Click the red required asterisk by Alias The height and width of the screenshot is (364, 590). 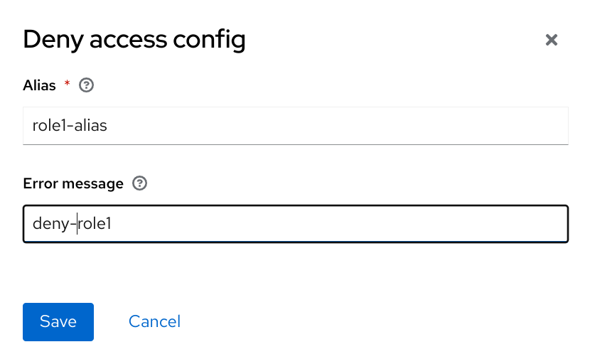point(68,84)
